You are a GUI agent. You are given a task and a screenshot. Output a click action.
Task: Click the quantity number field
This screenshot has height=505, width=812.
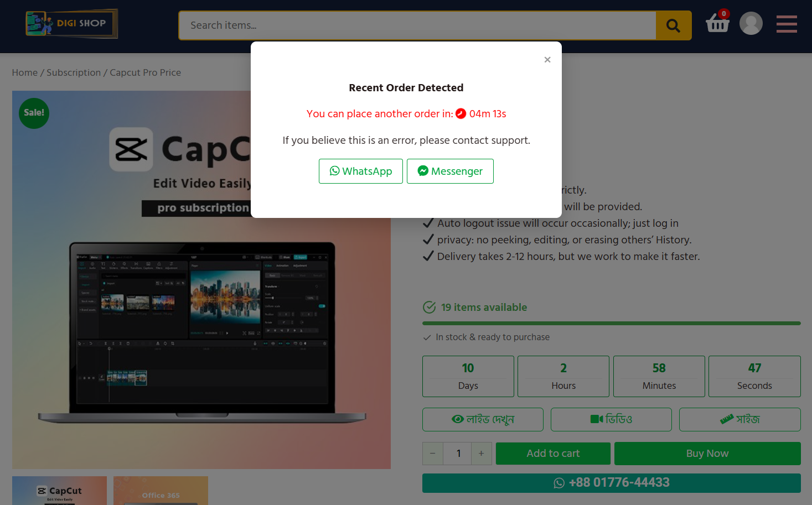pyautogui.click(x=458, y=454)
